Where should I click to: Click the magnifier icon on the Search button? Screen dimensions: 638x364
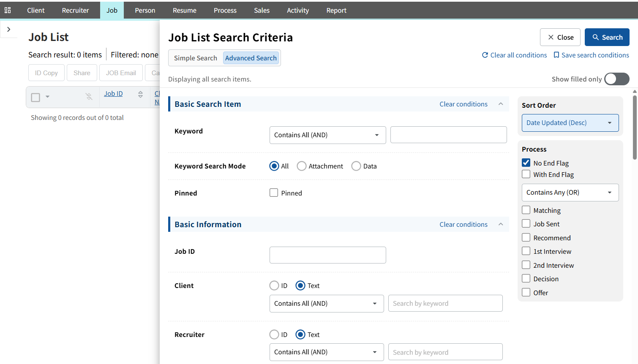click(596, 37)
